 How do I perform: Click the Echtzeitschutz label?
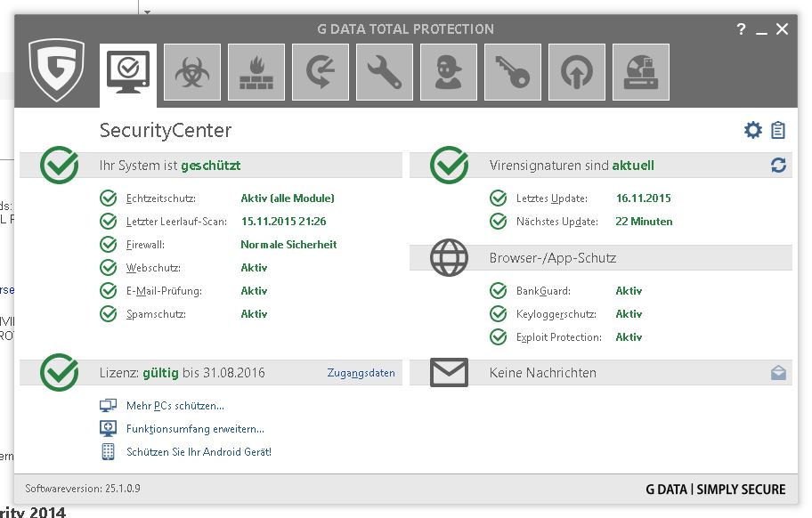click(x=161, y=198)
